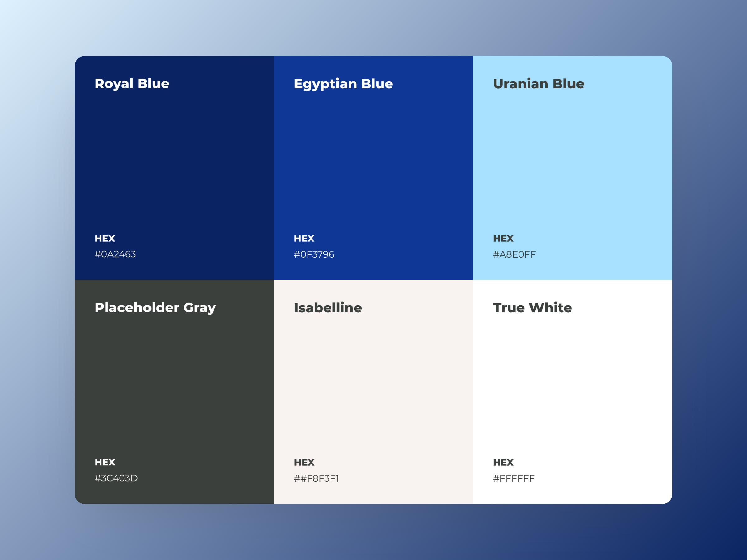Click the Egyptian Blue heading
The image size is (747, 560).
click(343, 84)
